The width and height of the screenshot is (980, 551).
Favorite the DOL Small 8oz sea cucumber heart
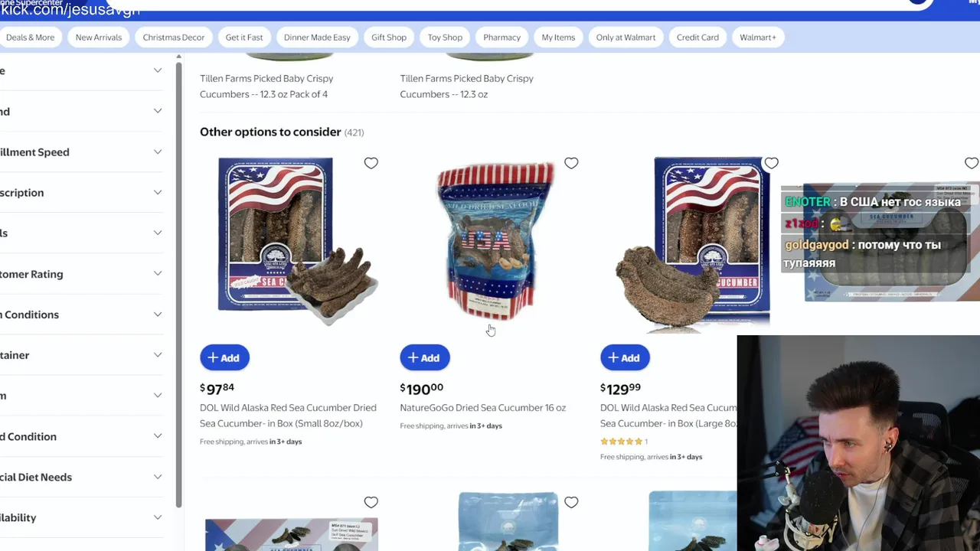pos(371,163)
